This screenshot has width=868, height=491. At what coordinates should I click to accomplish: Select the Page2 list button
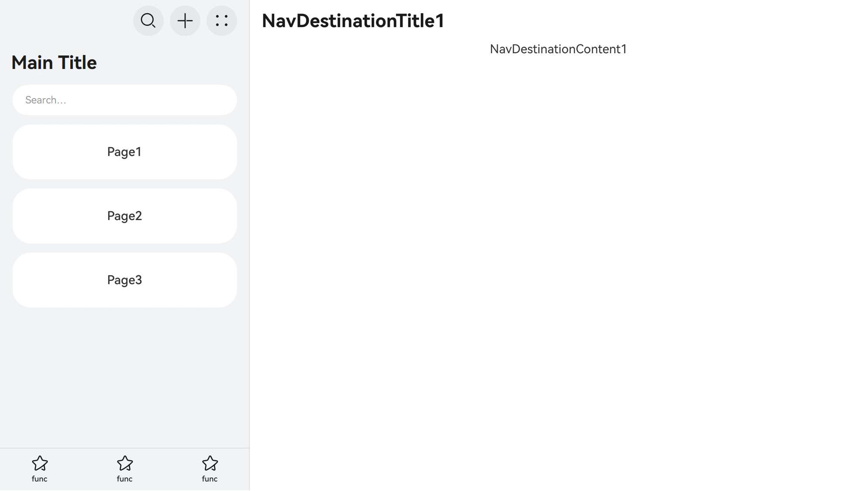click(125, 216)
